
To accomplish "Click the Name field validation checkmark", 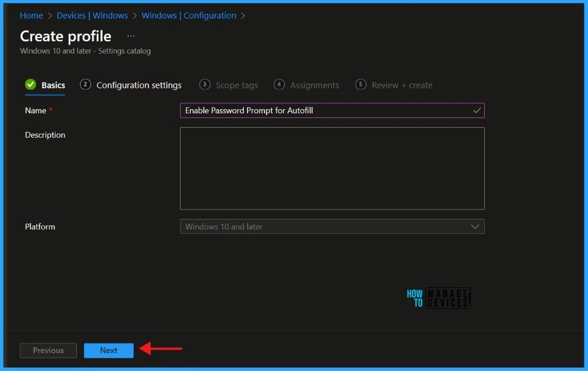I will [476, 111].
